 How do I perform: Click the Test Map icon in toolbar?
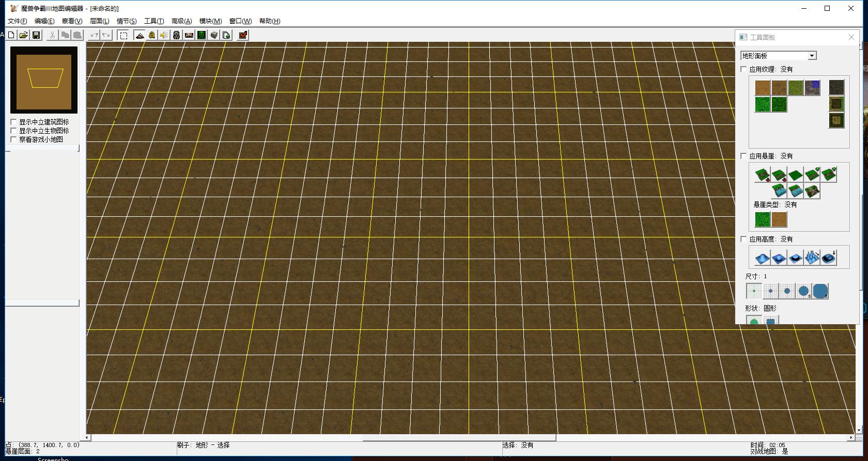tap(243, 35)
